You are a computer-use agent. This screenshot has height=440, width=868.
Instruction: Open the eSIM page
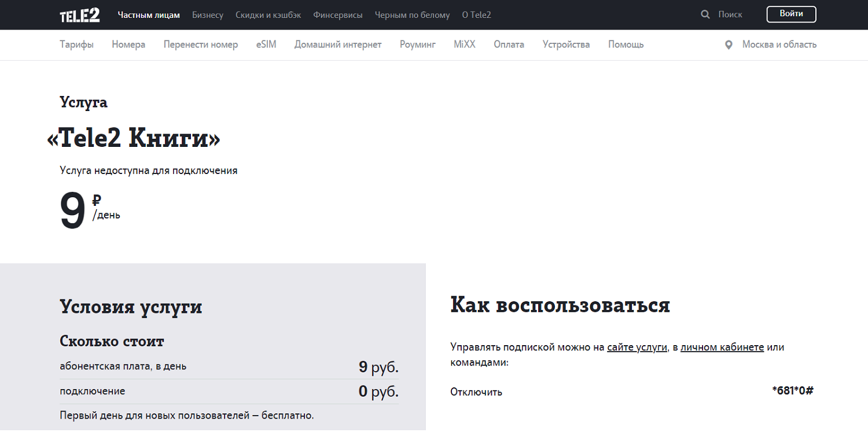[266, 45]
